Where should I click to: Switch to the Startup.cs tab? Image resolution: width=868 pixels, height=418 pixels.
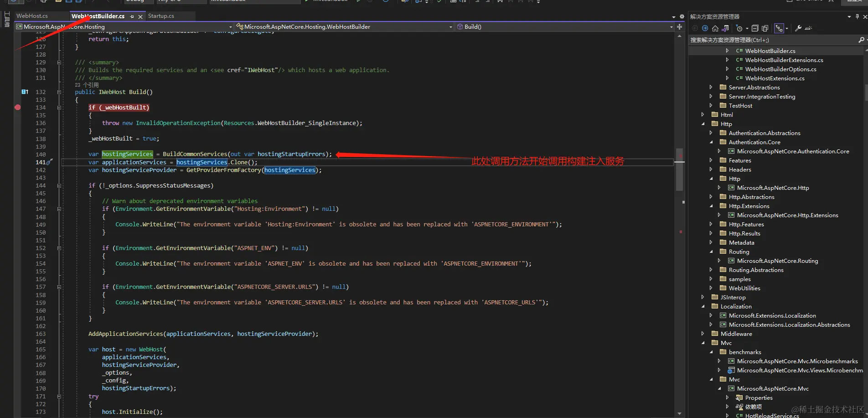click(x=161, y=16)
